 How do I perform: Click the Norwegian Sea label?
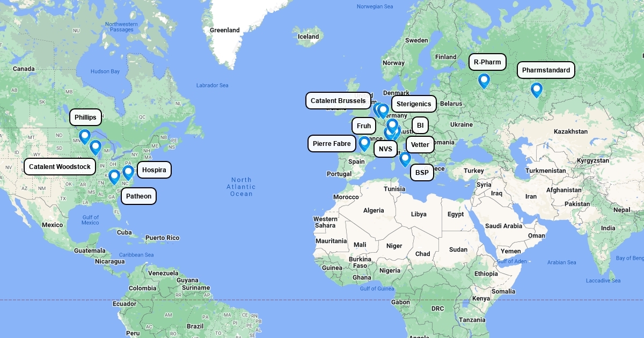(x=375, y=6)
